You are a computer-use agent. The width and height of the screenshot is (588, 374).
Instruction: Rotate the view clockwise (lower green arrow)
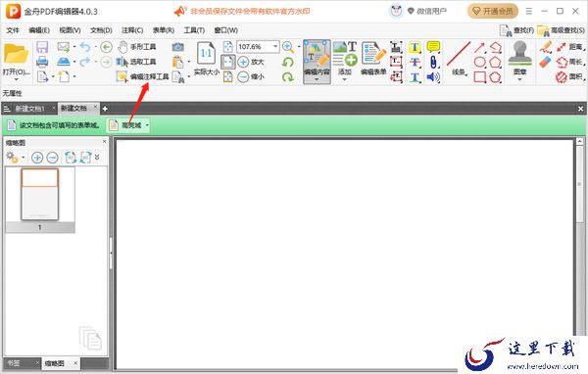(287, 77)
